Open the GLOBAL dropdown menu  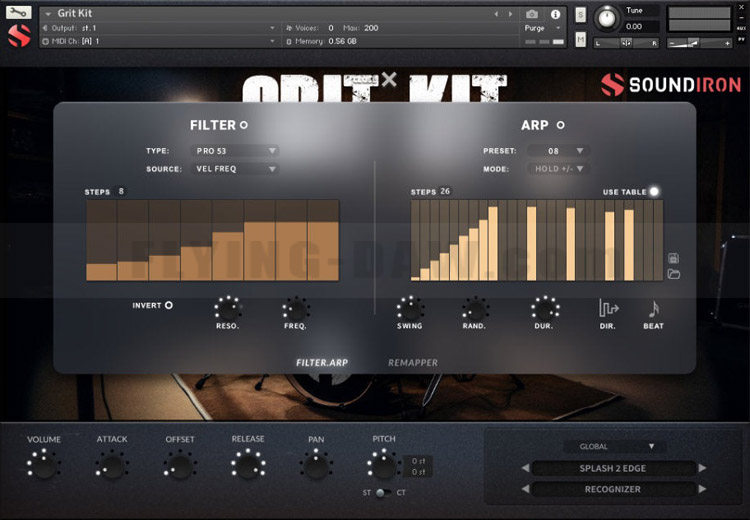point(615,446)
